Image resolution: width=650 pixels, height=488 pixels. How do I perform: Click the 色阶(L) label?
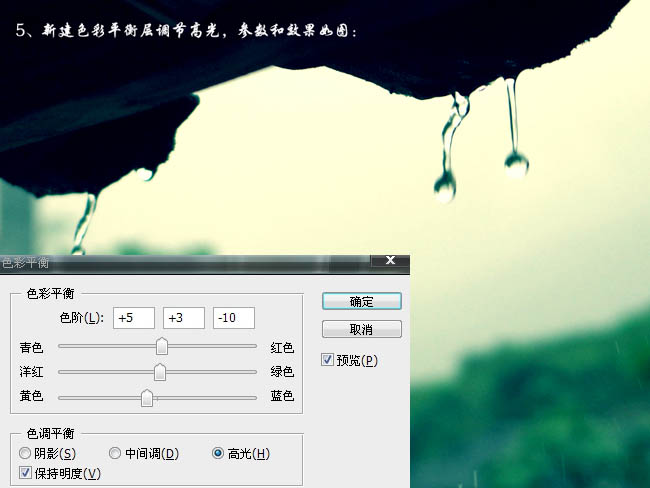pyautogui.click(x=82, y=318)
